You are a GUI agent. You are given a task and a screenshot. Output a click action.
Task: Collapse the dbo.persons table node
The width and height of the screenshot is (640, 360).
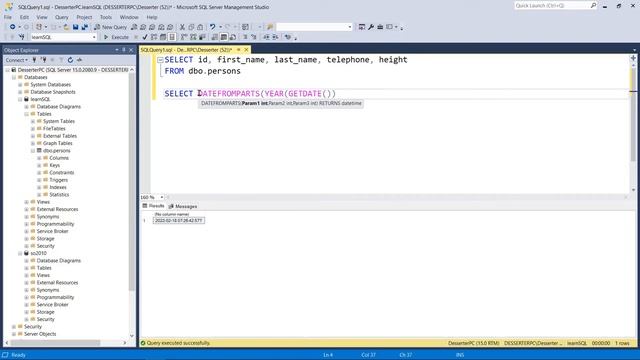33,151
